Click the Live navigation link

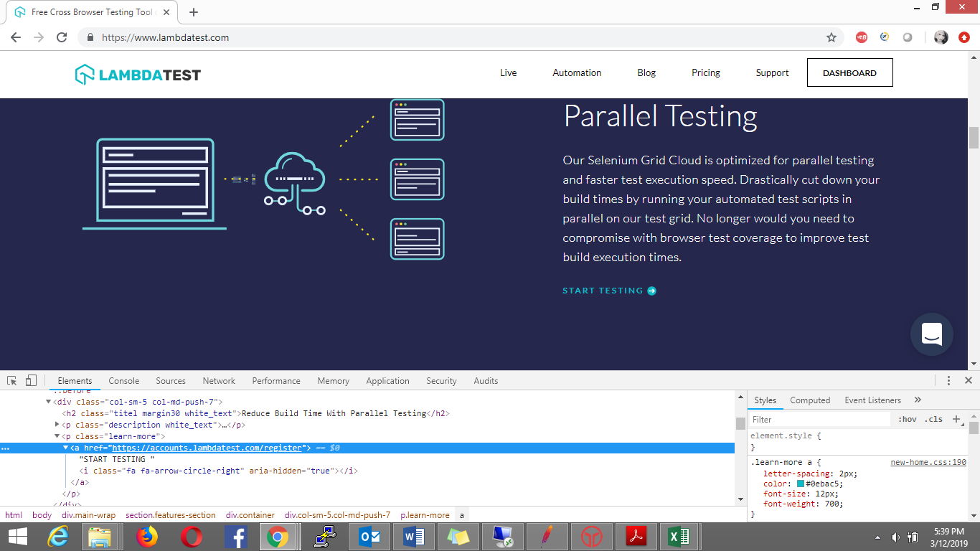tap(509, 72)
